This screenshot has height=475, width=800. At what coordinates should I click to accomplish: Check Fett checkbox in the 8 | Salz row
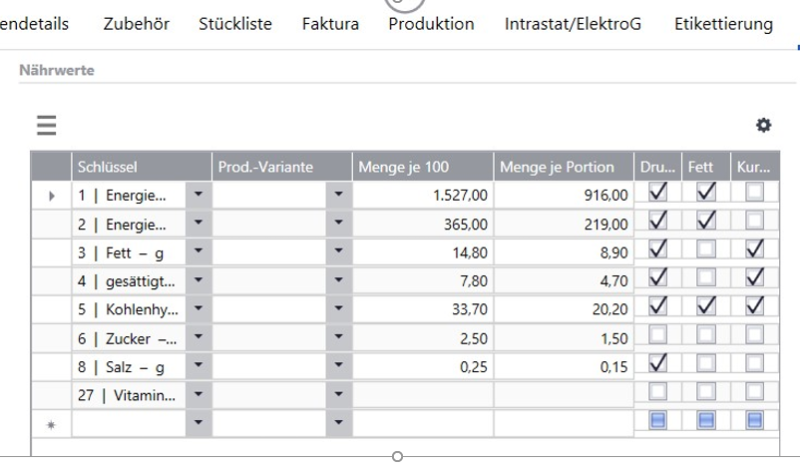[706, 365]
